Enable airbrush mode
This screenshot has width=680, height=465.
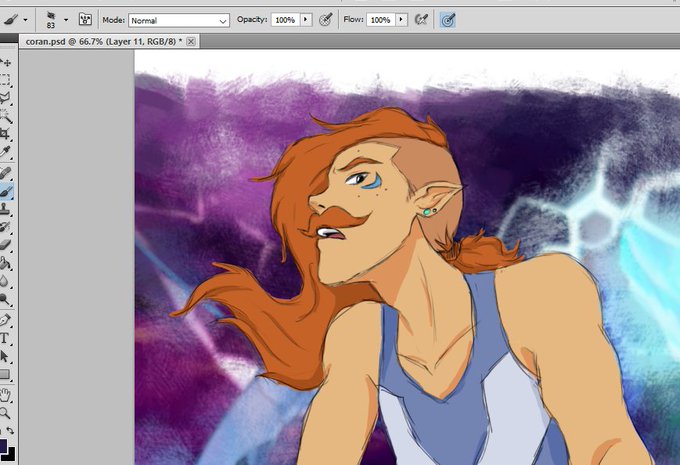422,20
